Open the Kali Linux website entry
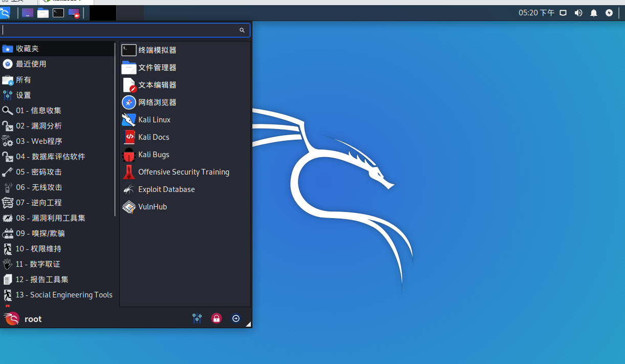The image size is (625, 364). coord(185,120)
